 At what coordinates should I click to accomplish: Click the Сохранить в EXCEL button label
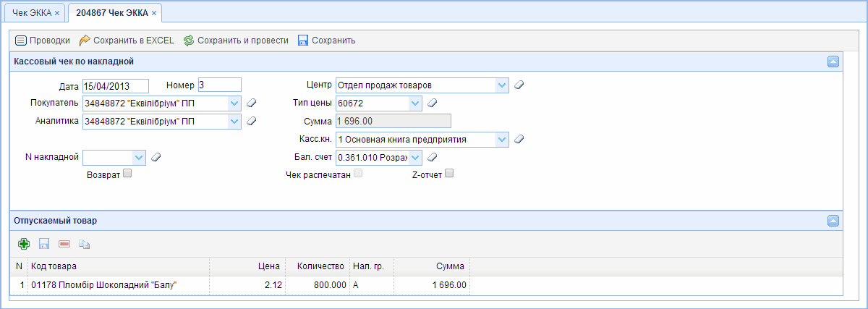click(x=134, y=41)
